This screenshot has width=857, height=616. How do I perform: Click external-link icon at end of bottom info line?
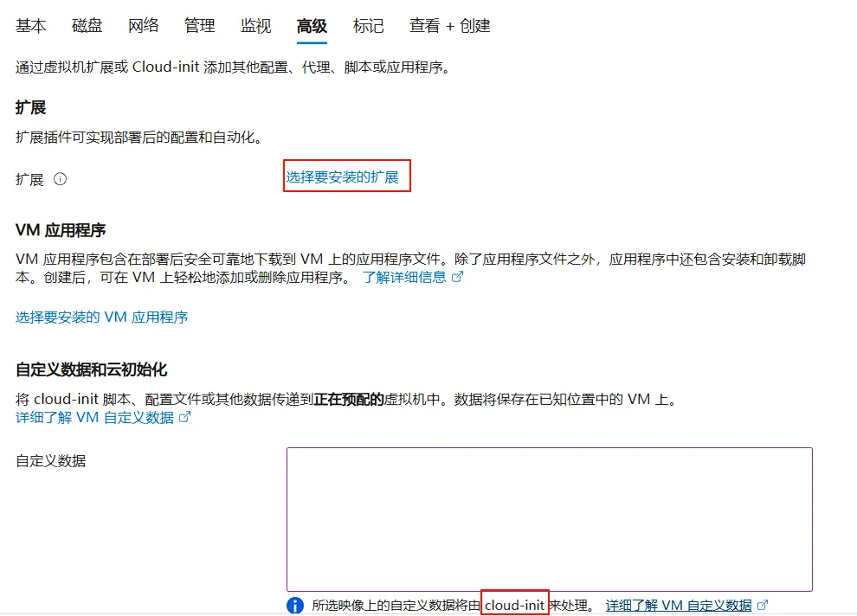[x=763, y=606]
